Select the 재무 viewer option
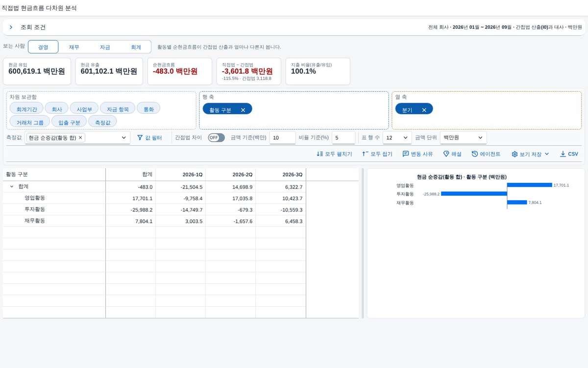 [x=74, y=47]
